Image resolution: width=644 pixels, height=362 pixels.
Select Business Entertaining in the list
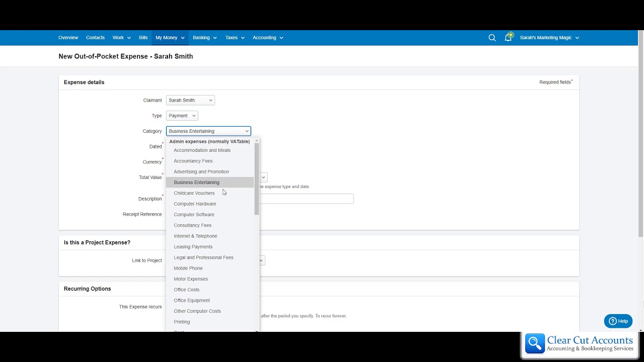[210, 183]
